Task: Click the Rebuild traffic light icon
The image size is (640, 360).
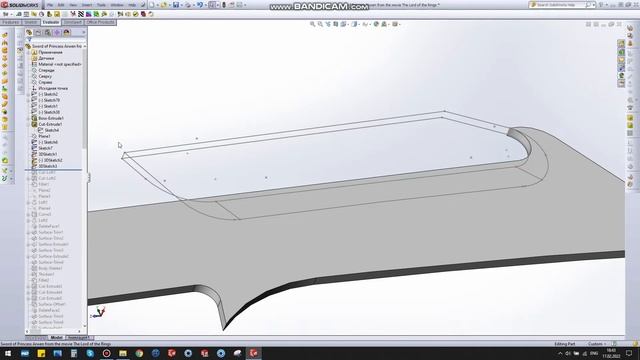Action: (224, 5)
